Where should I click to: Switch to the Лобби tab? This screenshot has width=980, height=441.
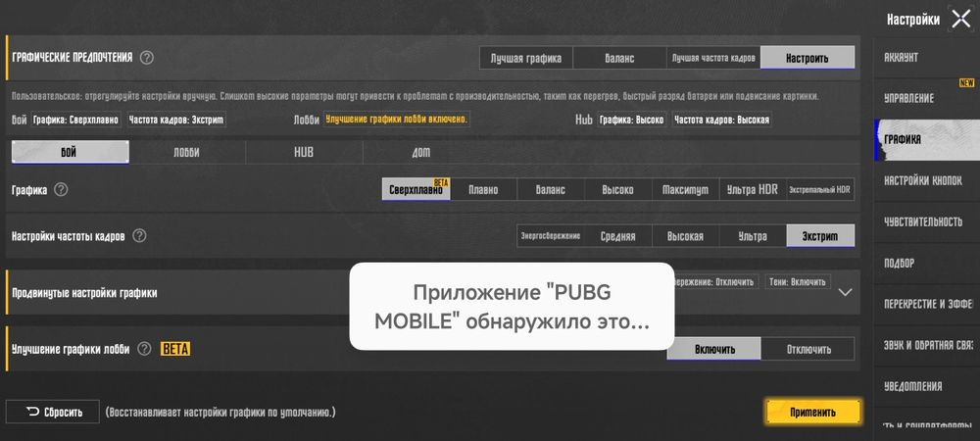click(187, 153)
